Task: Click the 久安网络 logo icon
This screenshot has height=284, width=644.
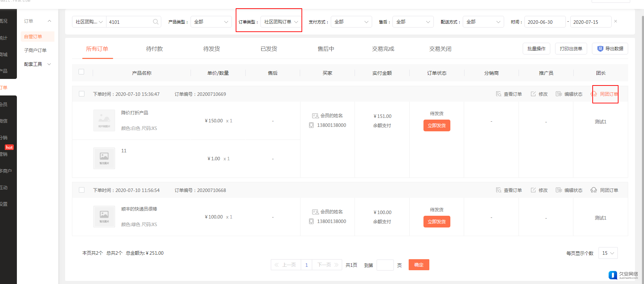Action: [613, 275]
